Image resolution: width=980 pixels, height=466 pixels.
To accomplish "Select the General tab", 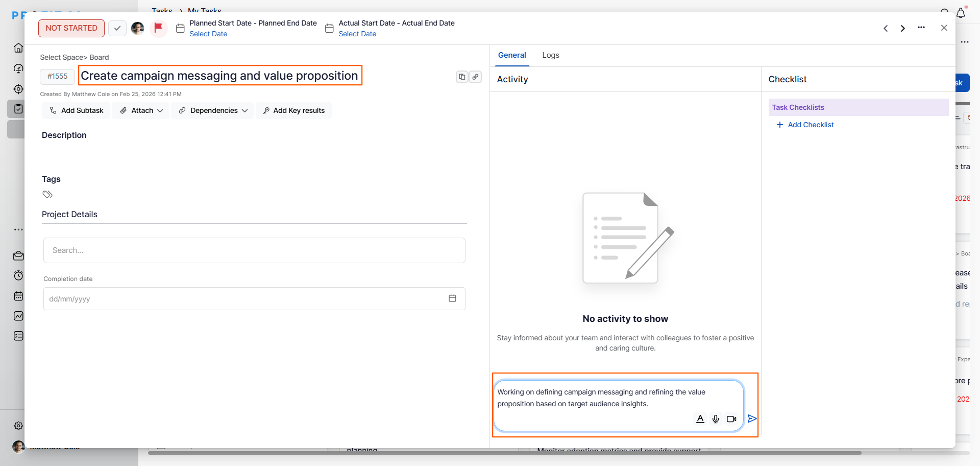I will pyautogui.click(x=512, y=55).
